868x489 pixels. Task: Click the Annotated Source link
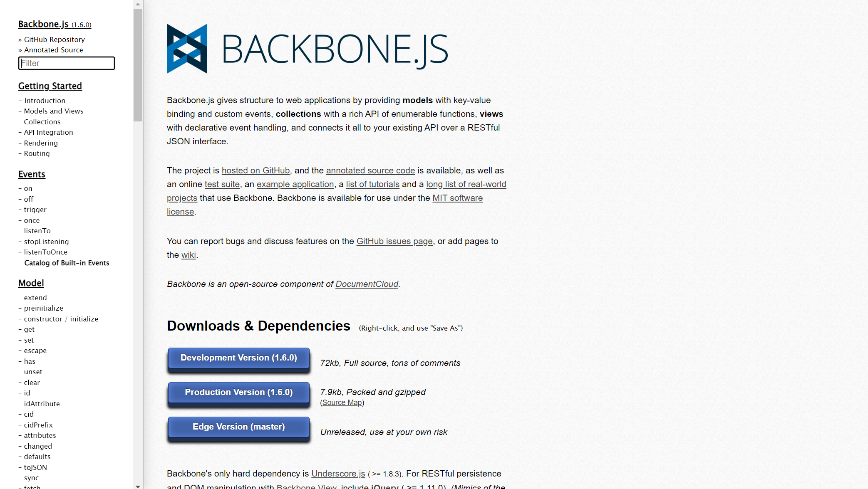[x=53, y=49]
